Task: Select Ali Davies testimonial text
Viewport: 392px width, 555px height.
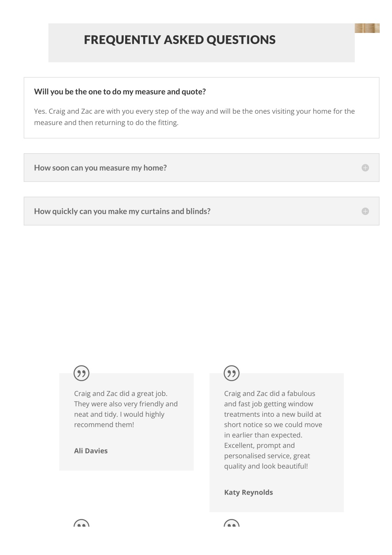Action: click(126, 409)
